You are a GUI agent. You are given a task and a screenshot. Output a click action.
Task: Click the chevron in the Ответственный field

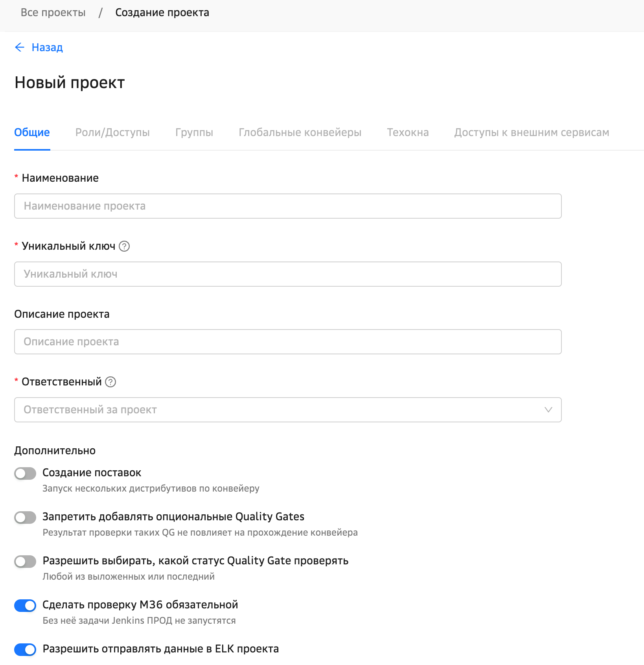[548, 410]
